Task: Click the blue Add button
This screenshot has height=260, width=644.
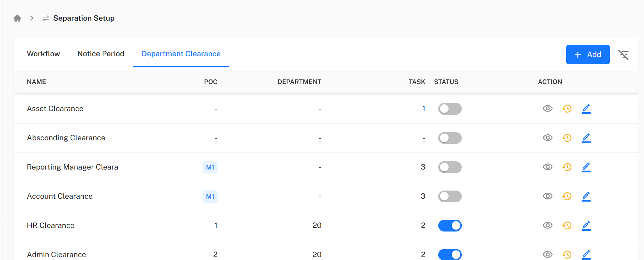Action: point(587,54)
